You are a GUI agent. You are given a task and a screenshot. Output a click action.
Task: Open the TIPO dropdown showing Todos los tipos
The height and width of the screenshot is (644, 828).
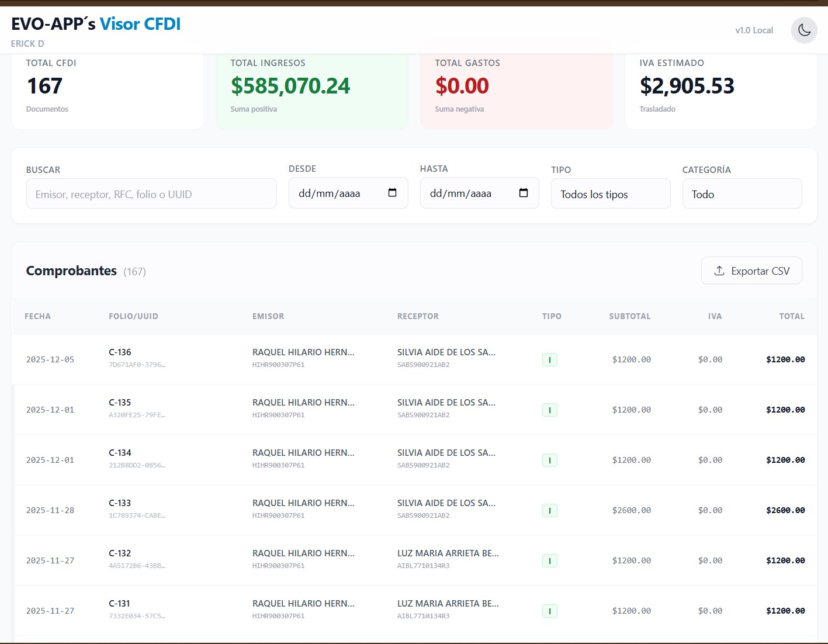click(610, 193)
